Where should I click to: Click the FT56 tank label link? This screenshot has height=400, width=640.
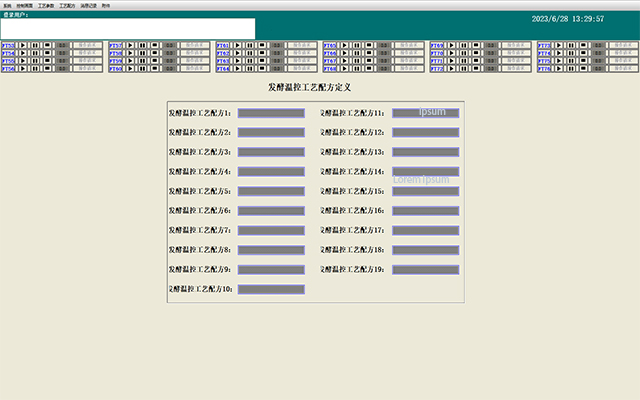point(8,69)
